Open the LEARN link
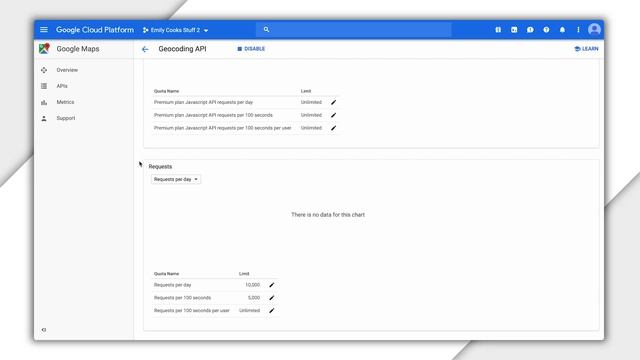640x360 pixels. click(x=586, y=49)
